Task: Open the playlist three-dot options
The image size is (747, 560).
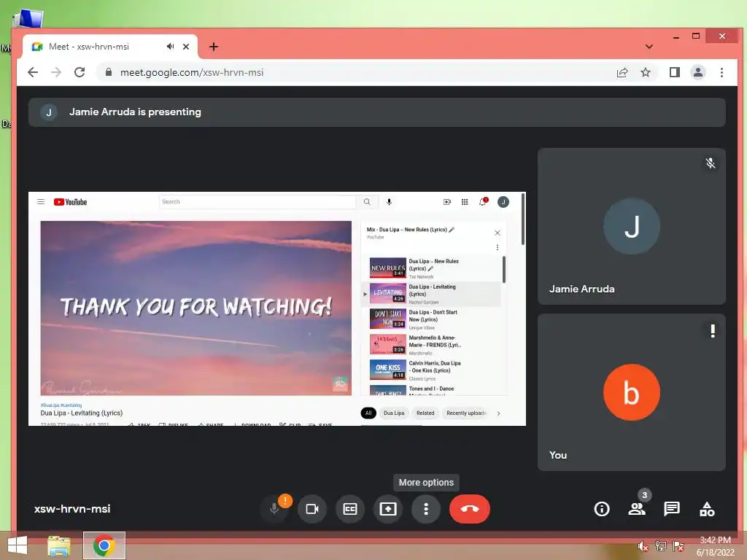Action: [498, 248]
